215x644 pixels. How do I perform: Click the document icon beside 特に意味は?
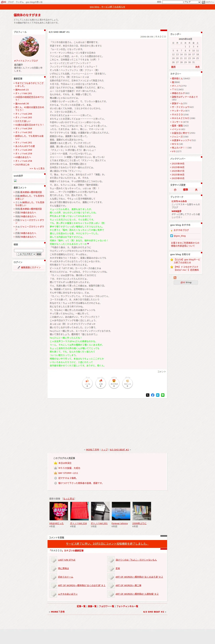coord(53,568)
